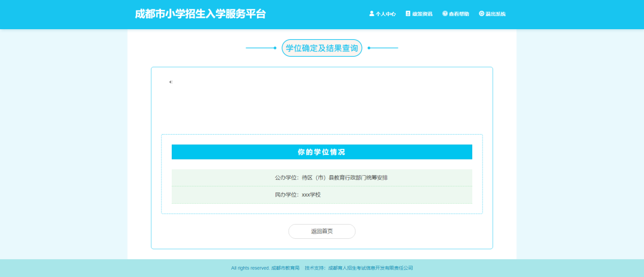Select the 民办学位 xxx学校 row

[322, 195]
